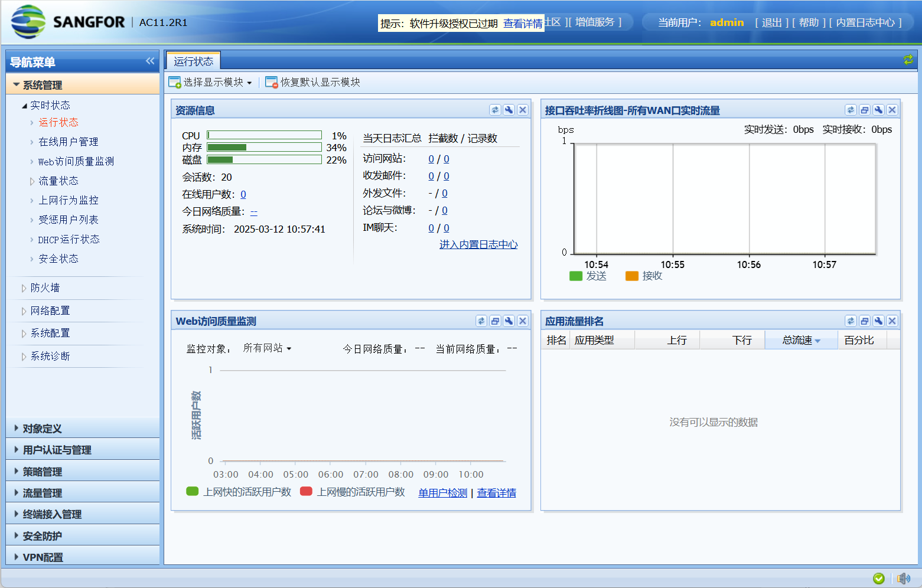
Task: Click 恢复默认显示模块 button
Action: 313,82
